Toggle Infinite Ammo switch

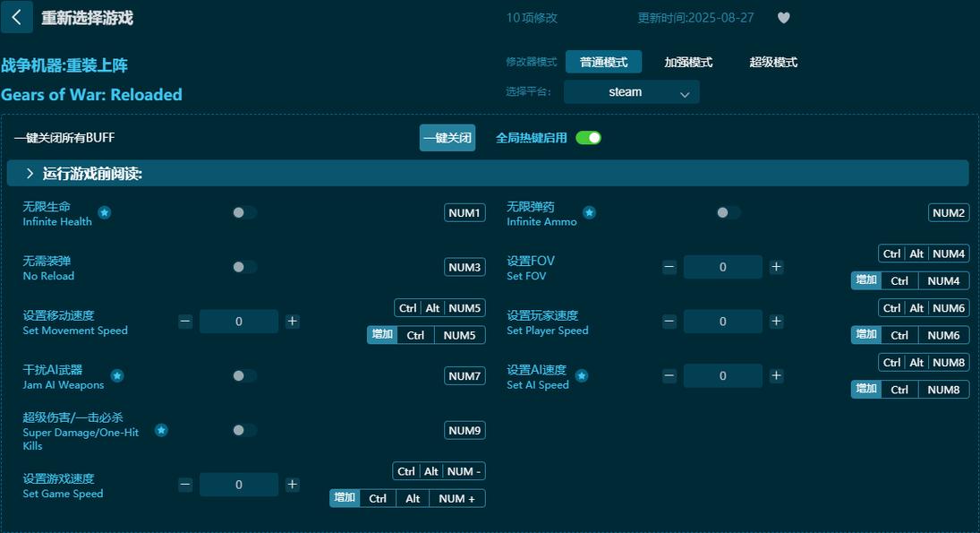click(x=729, y=212)
